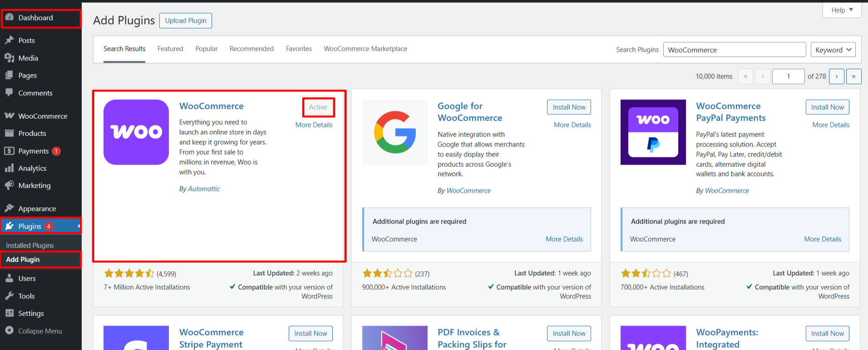868x350 pixels.
Task: Click the Comments speech bubble icon
Action: 10,92
